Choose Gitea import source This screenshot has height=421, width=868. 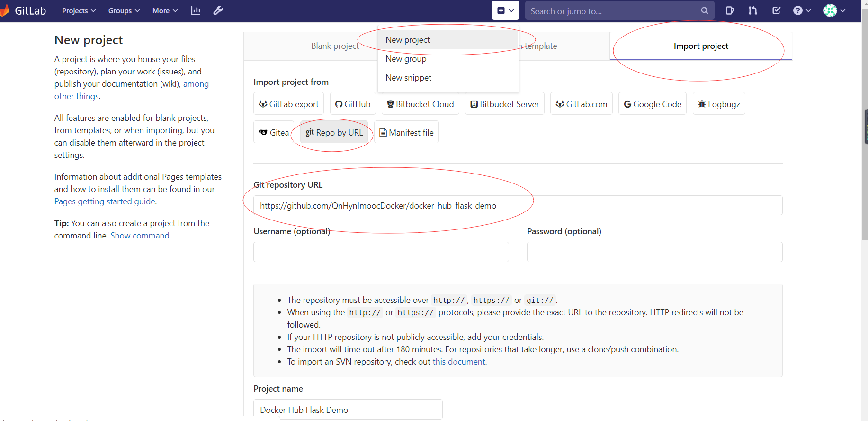[x=274, y=132]
